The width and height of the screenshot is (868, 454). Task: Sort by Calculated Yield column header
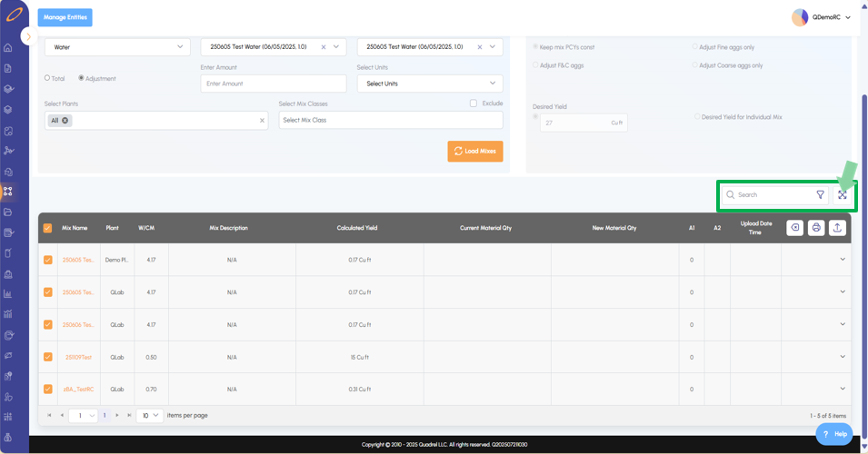click(x=357, y=228)
